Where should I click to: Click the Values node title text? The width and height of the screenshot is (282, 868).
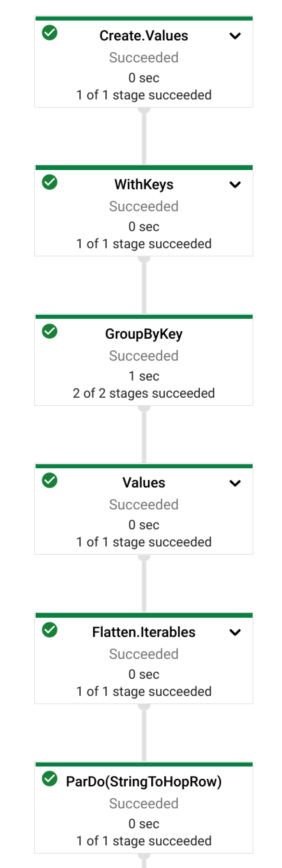(x=144, y=483)
